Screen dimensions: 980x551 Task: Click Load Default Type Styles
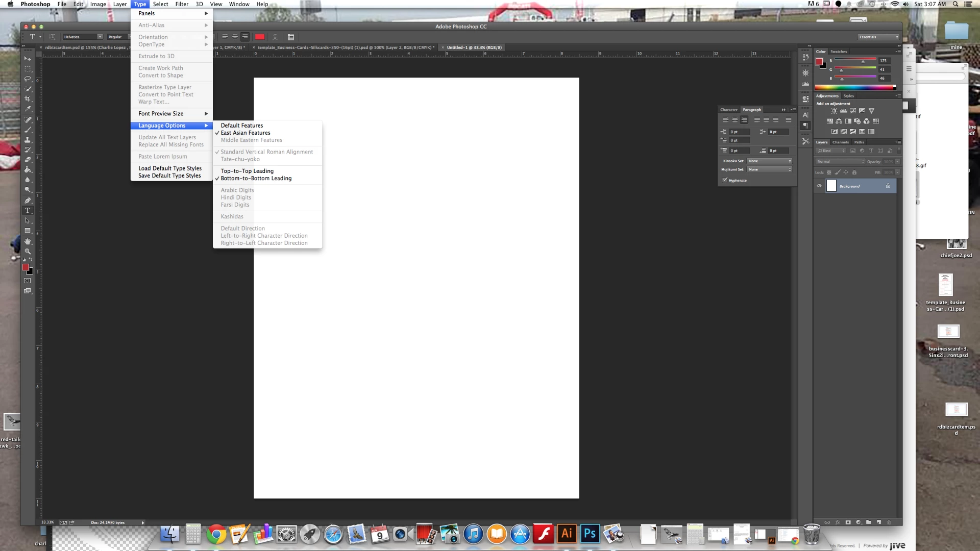(170, 168)
